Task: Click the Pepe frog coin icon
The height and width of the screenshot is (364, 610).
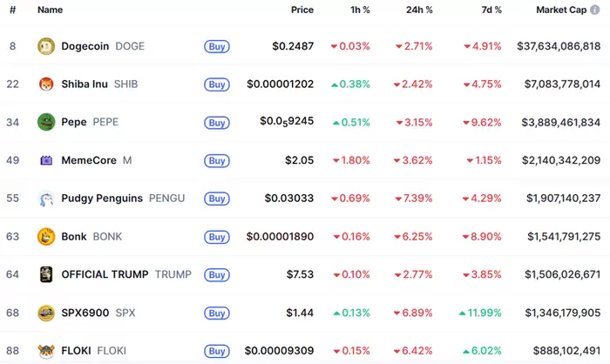Action: (x=46, y=123)
